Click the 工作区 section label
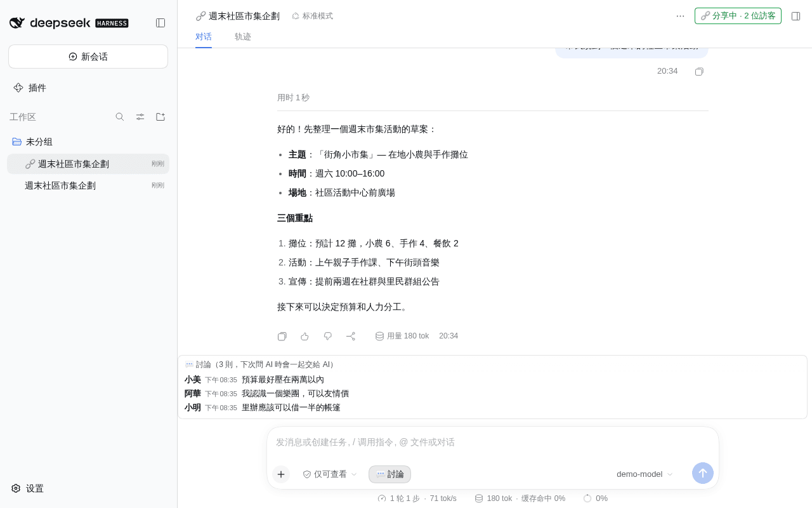The height and width of the screenshot is (508, 812). [x=23, y=117]
